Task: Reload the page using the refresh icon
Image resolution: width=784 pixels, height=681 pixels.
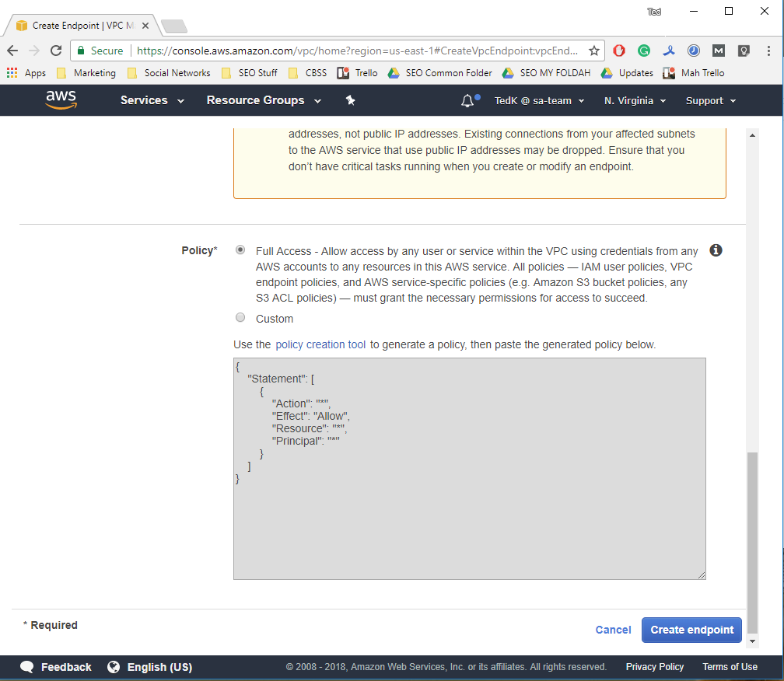Action: click(56, 51)
